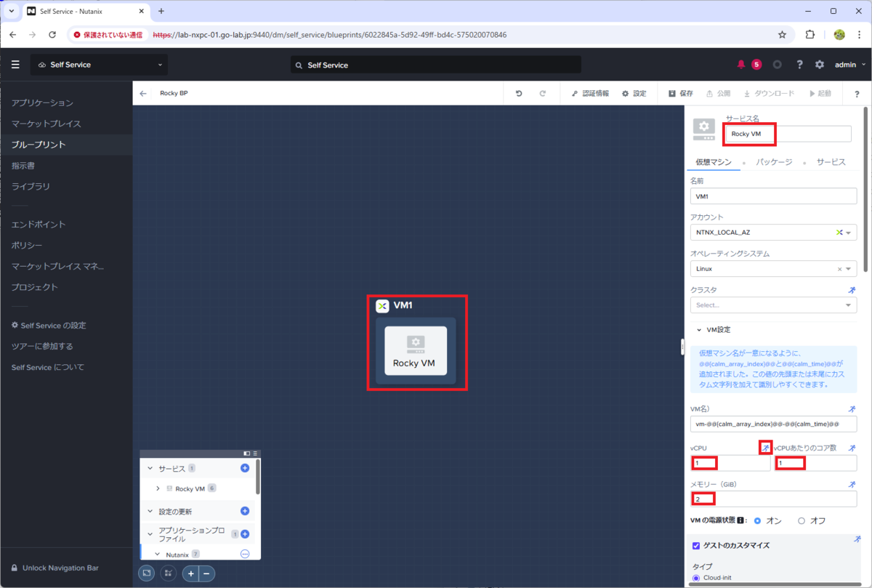Open the オペレーティングシステム dropdown
Viewport: 872px width, 588px height.
(x=773, y=269)
